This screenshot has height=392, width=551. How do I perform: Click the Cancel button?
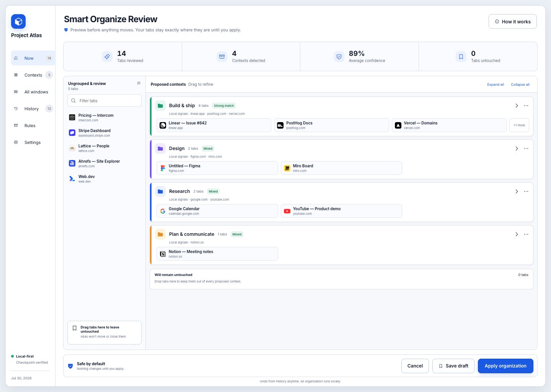click(x=415, y=366)
